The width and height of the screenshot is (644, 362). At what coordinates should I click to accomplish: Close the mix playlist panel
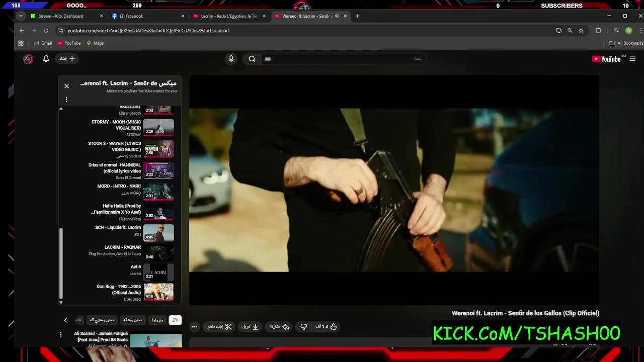66,86
